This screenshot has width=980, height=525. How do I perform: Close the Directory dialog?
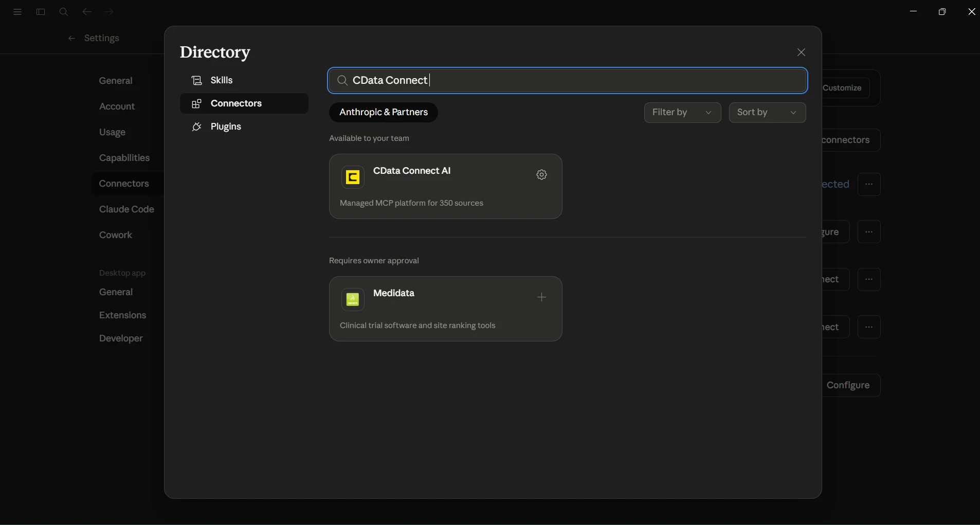tap(801, 52)
